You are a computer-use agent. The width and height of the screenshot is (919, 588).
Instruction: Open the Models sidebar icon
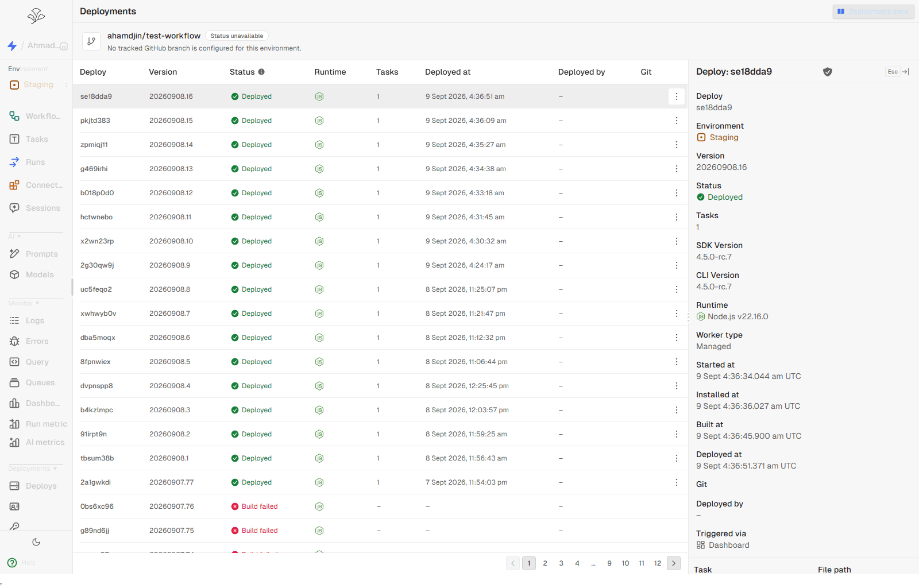14,274
